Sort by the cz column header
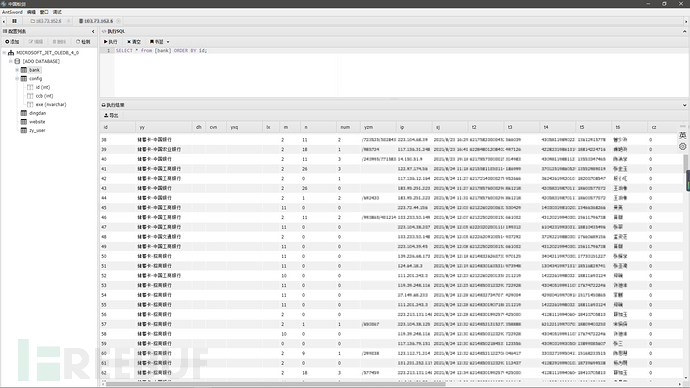 pyautogui.click(x=663, y=127)
